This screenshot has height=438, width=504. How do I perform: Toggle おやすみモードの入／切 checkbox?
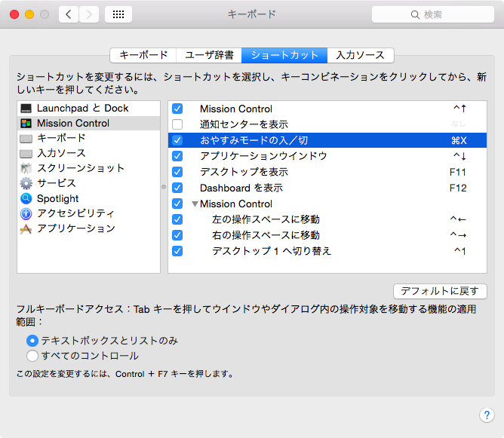(x=177, y=140)
